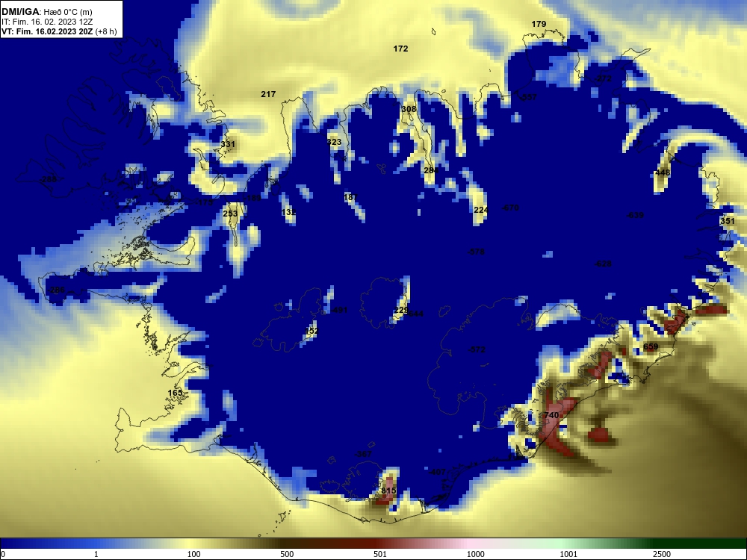Screen dimensions: 747x560
Task: Click the legend label 2500
Action: (662, 554)
